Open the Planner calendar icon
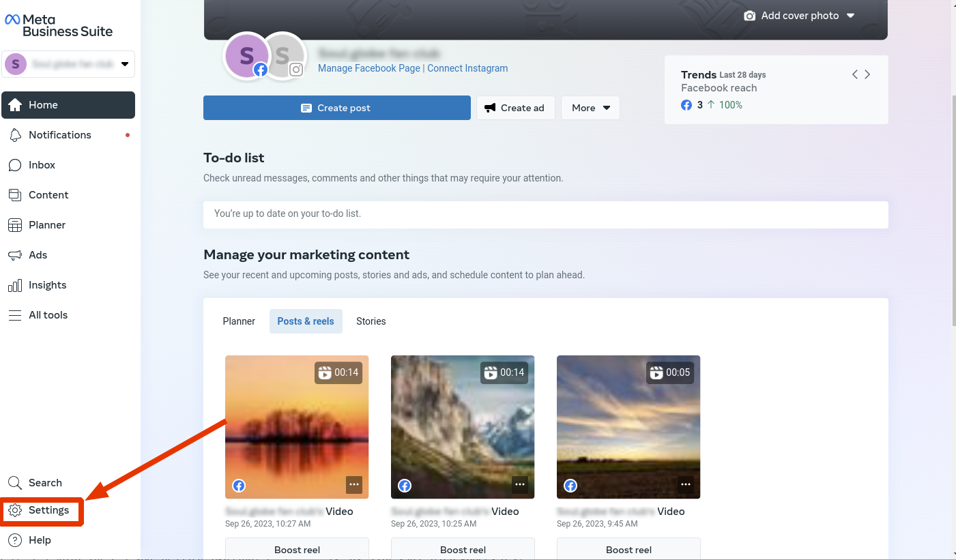956x560 pixels. tap(15, 225)
